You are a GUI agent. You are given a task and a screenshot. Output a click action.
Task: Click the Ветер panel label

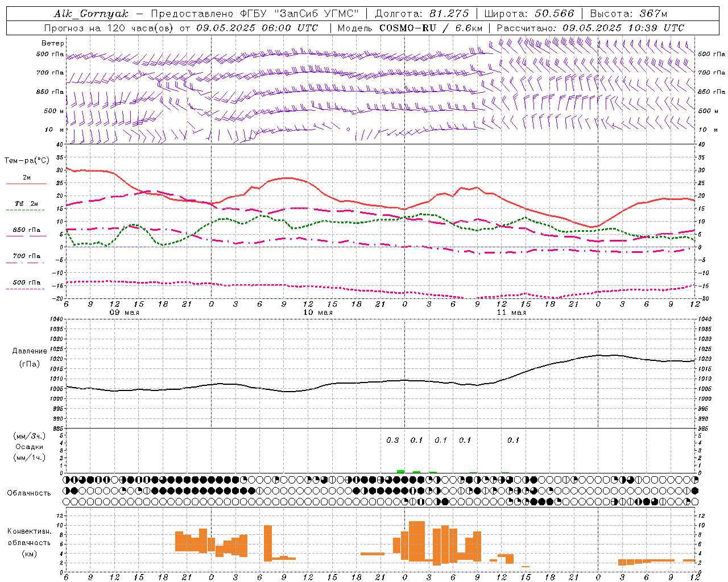pyautogui.click(x=53, y=43)
